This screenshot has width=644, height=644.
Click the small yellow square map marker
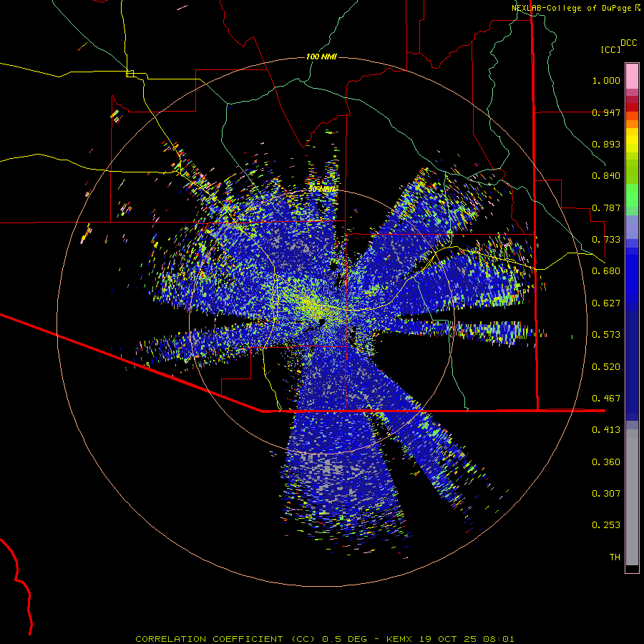pos(130,74)
